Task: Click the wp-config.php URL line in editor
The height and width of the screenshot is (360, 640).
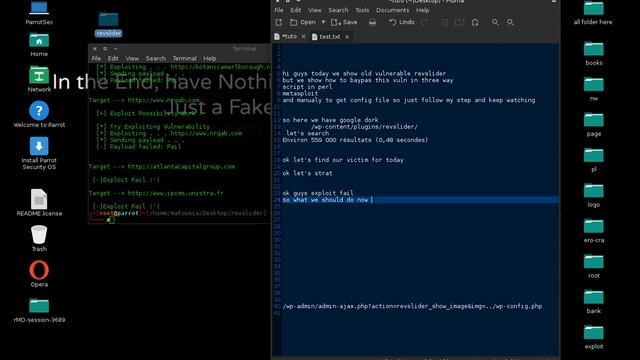Action: tap(412, 306)
